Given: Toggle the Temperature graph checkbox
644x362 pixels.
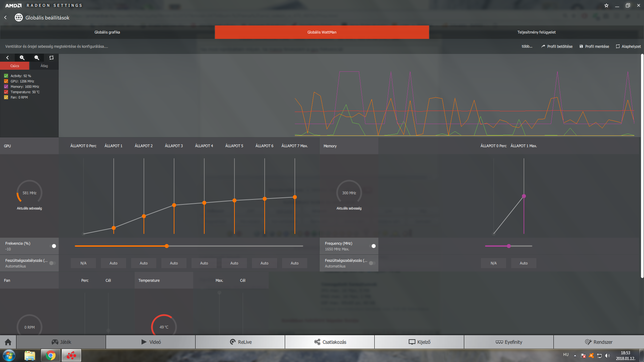Looking at the screenshot, I should point(6,92).
